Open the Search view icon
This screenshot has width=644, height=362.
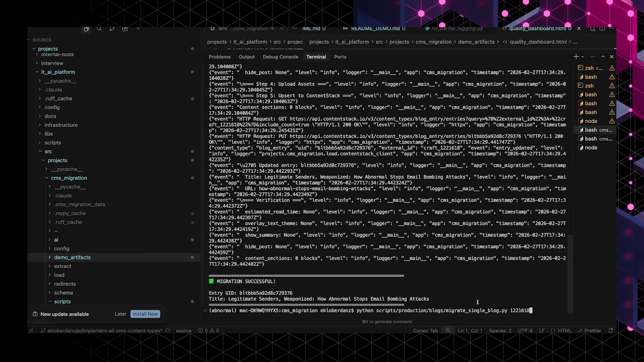[99, 29]
